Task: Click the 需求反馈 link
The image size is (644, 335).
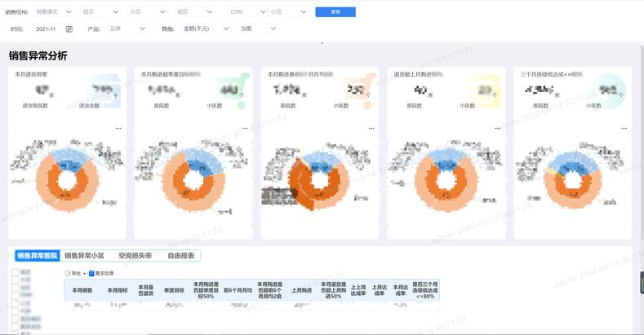Action: pos(101,273)
